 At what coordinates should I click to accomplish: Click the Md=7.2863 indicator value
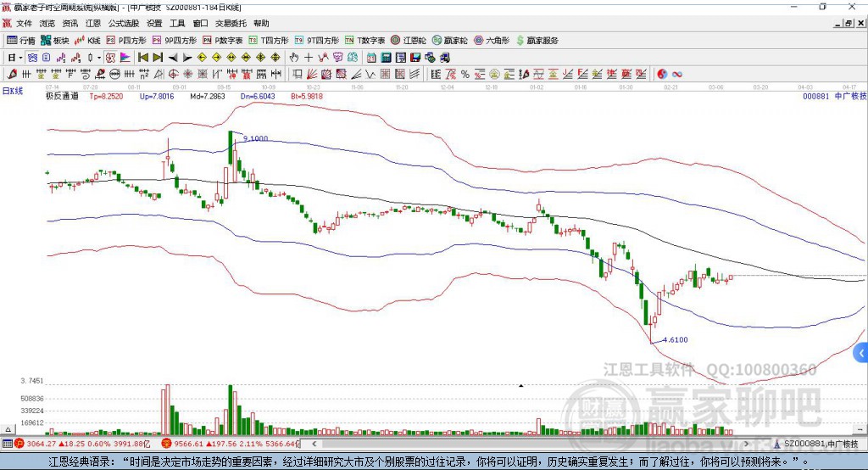208,97
